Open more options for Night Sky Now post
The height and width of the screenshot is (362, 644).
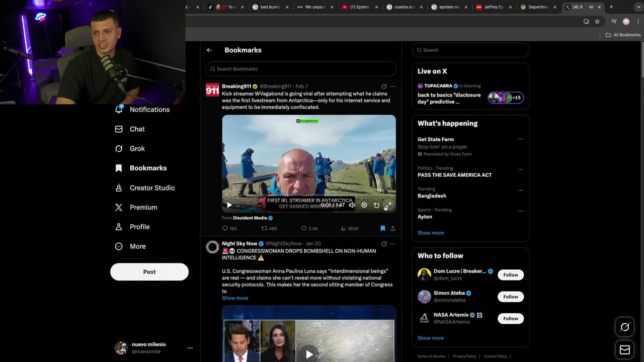click(393, 244)
